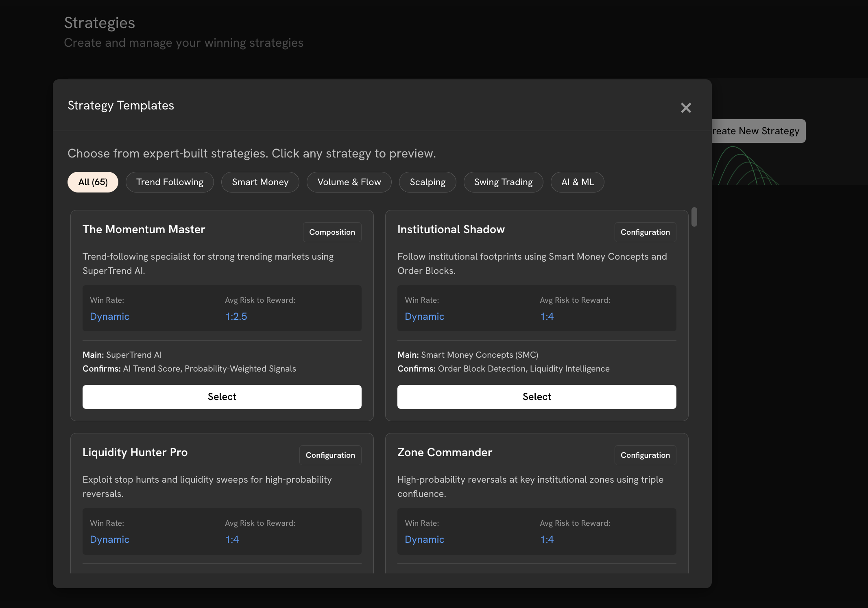Open the Zone Commander card
Image resolution: width=868 pixels, height=608 pixels.
coord(445,453)
